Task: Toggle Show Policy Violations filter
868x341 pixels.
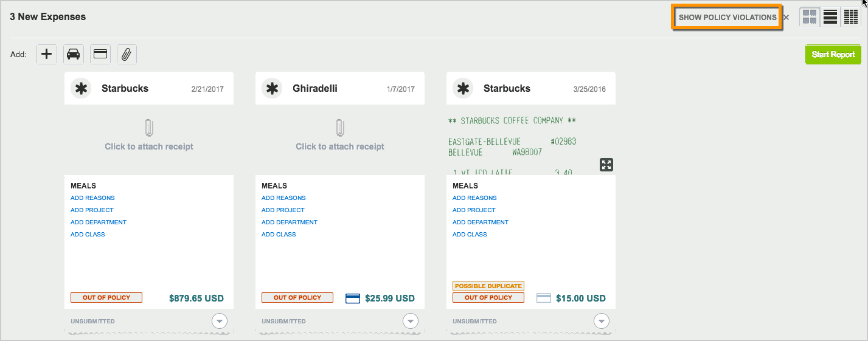Action: [x=727, y=18]
